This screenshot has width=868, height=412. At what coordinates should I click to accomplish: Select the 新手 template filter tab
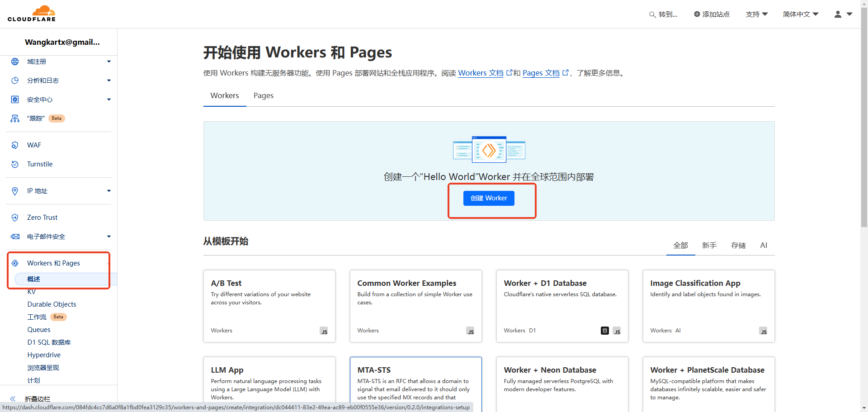709,245
